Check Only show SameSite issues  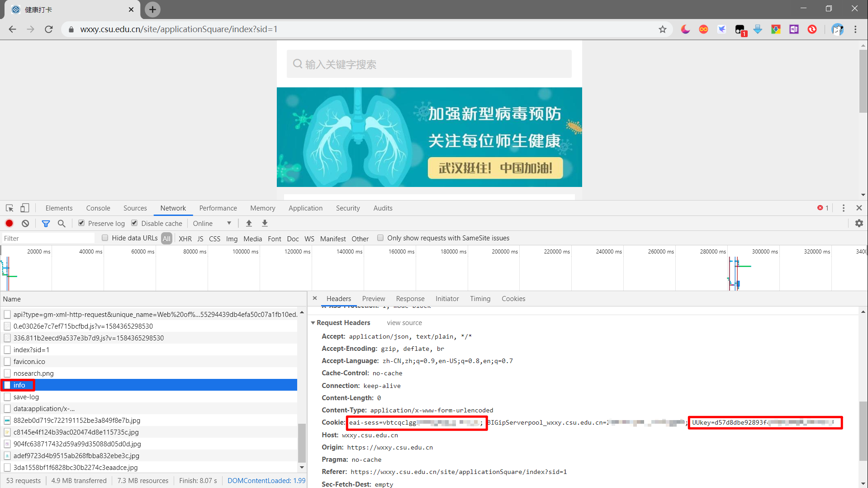click(x=380, y=238)
